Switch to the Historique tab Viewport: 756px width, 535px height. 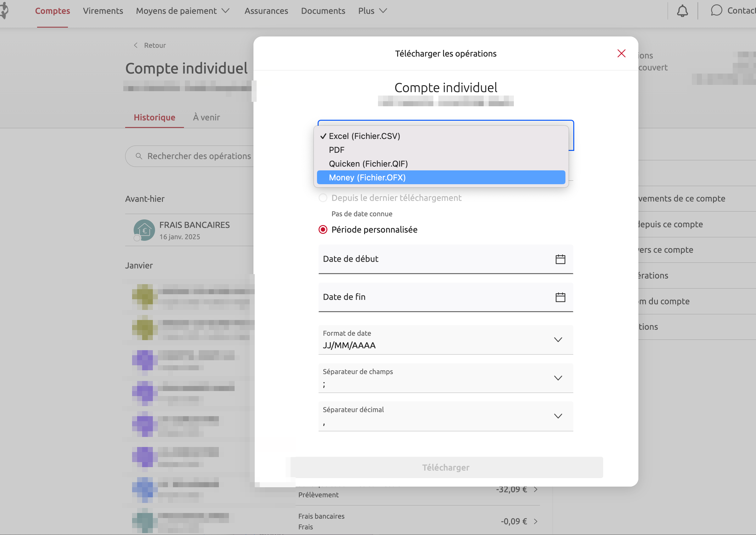point(154,117)
